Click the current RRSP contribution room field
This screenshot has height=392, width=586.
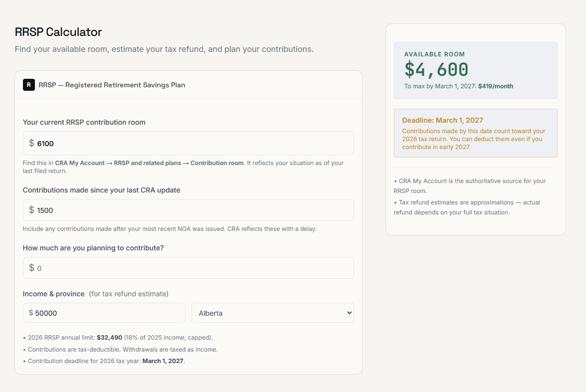[189, 143]
